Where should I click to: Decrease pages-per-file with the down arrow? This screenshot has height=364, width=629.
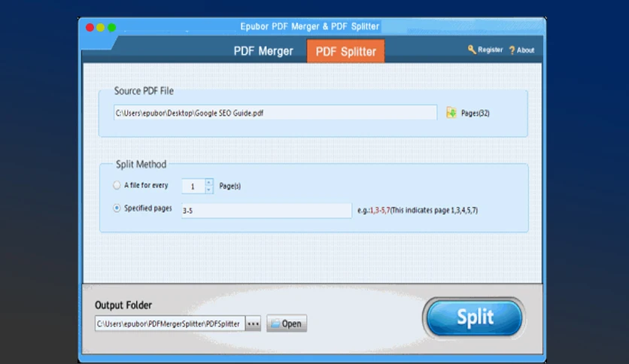[208, 190]
